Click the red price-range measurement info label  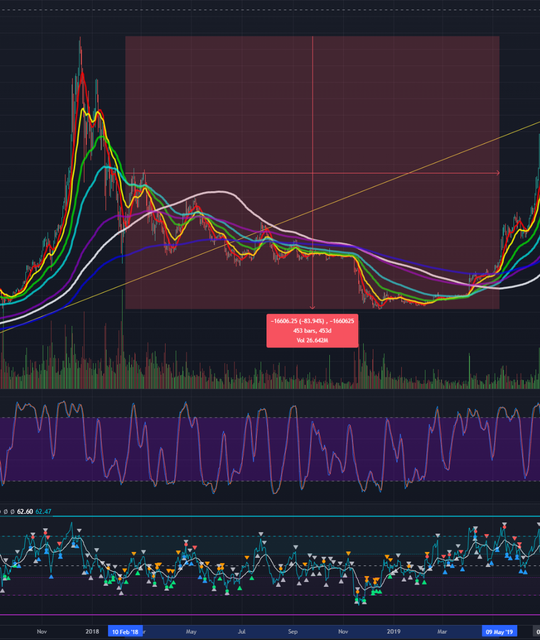pos(312,331)
